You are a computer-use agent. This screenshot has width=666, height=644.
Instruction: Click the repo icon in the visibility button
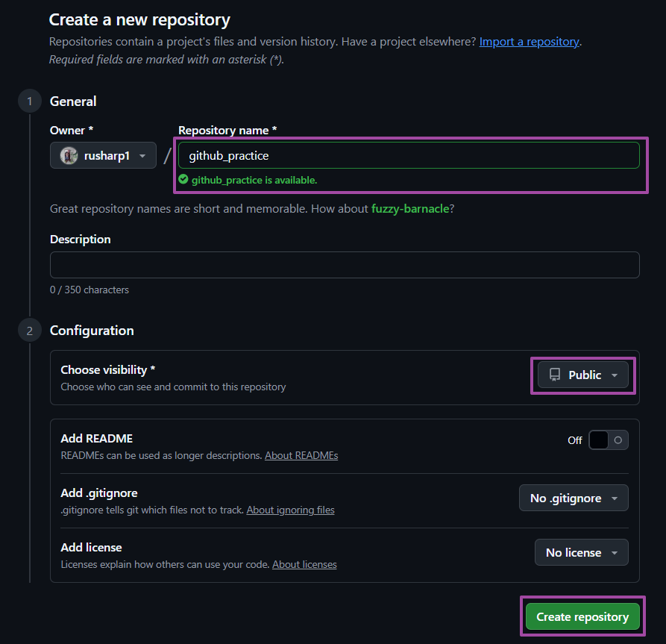(555, 375)
